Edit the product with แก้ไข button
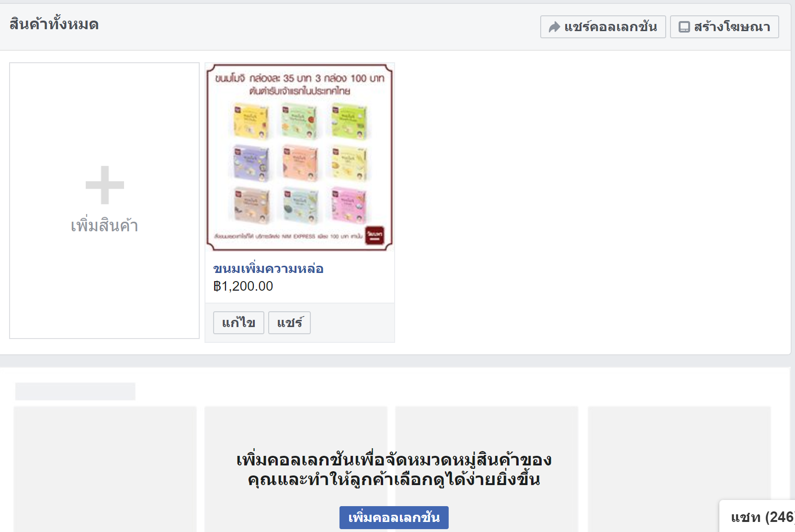 [x=238, y=323]
